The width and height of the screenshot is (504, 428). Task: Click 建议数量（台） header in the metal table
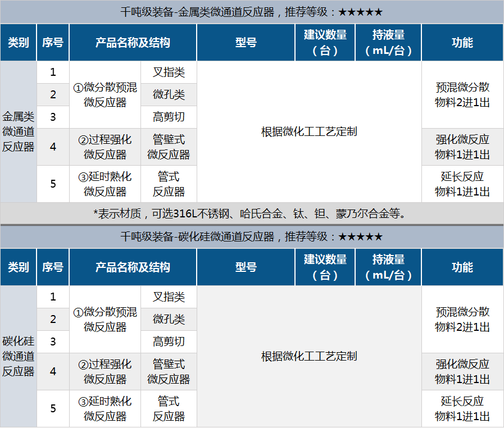[x=325, y=42]
